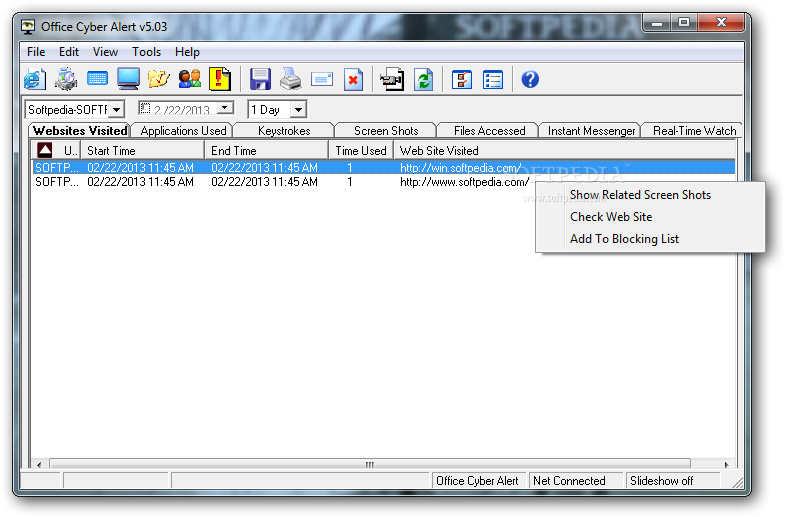Open the File menu
Screen dimensions: 786x517
pyautogui.click(x=36, y=52)
